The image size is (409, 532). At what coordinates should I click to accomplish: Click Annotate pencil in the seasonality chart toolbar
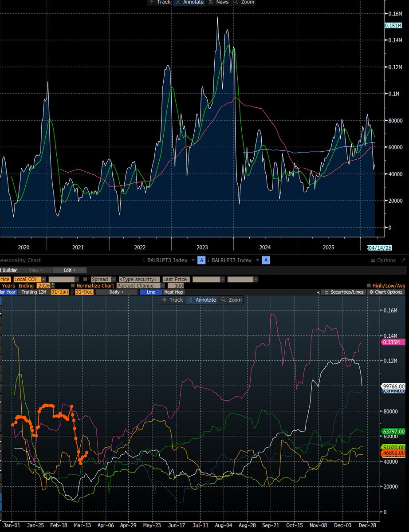point(202,300)
